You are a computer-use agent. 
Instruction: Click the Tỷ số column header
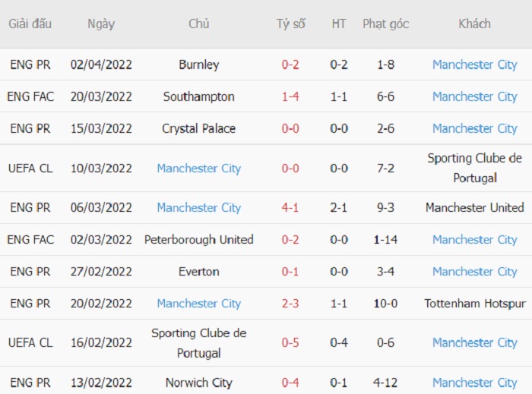pyautogui.click(x=290, y=24)
